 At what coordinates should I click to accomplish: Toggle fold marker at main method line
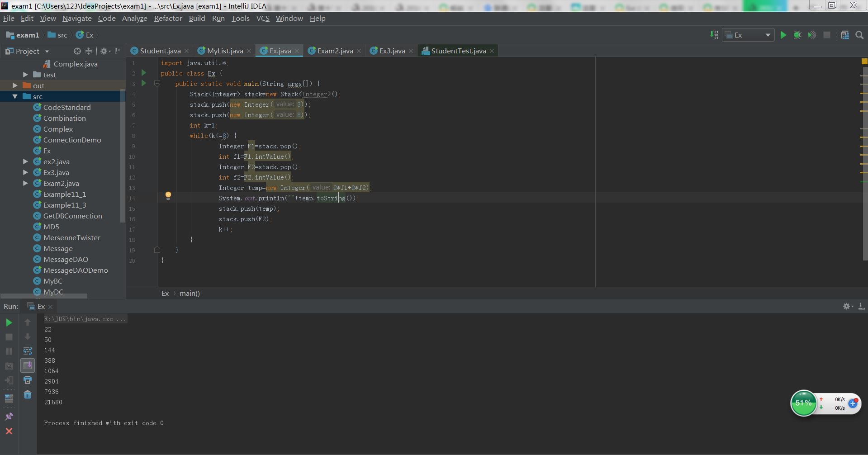tap(157, 84)
